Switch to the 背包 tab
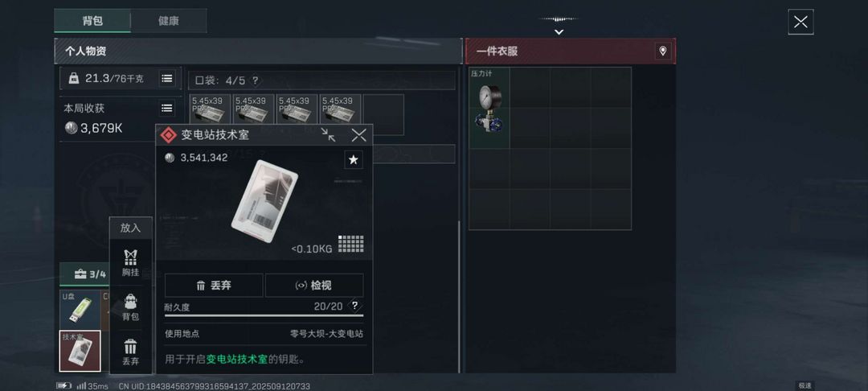 point(92,21)
